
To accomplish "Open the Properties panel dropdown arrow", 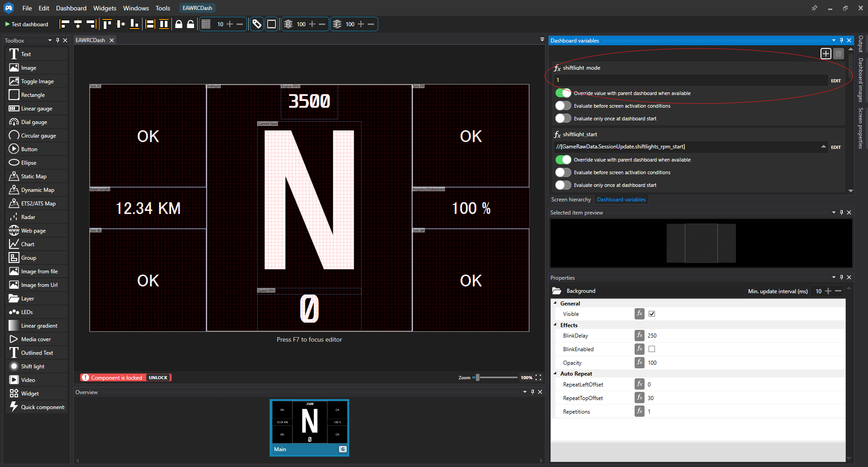I will (x=834, y=277).
